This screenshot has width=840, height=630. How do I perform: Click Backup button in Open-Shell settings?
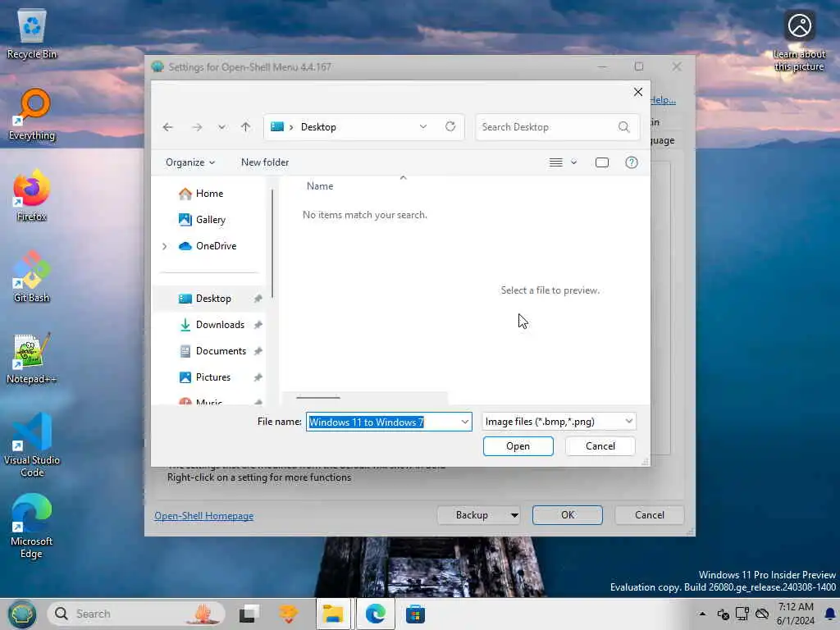[472, 515]
